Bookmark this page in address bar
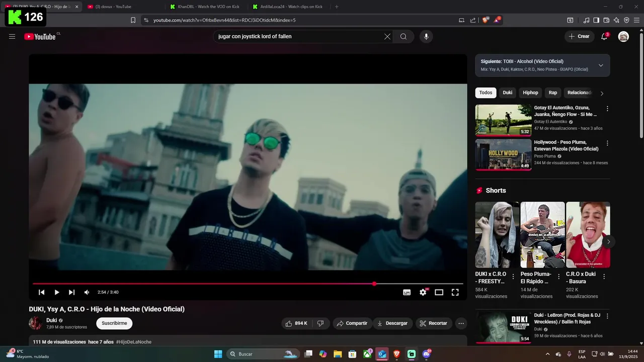Image resolution: width=644 pixels, height=362 pixels. tap(133, 20)
